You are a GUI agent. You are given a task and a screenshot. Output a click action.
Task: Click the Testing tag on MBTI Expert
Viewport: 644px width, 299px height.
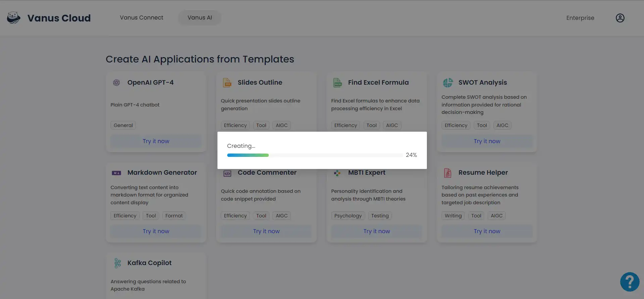click(x=380, y=216)
